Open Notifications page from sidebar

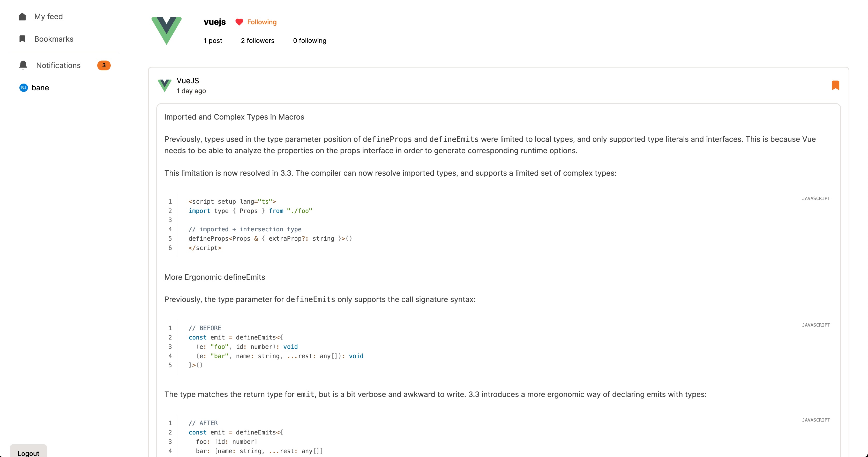coord(58,65)
